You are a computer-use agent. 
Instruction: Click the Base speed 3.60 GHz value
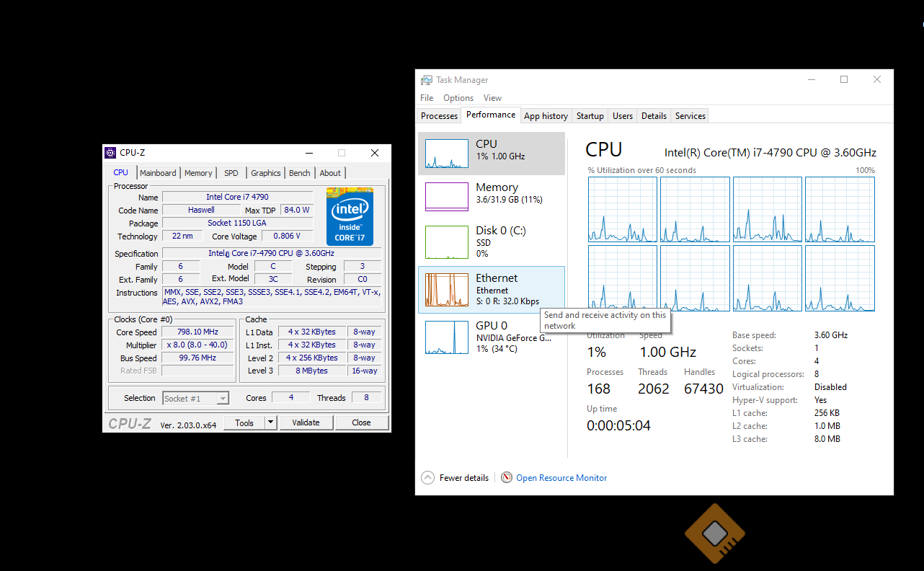coord(830,335)
